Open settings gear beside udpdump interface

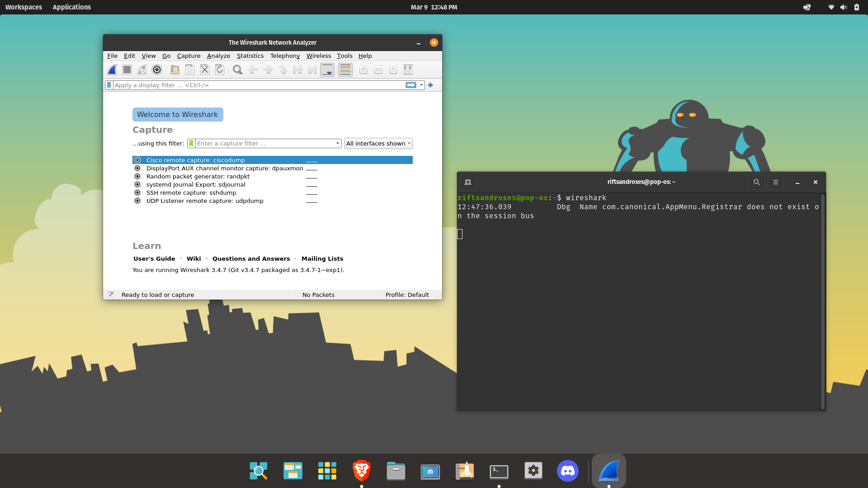[x=137, y=201]
